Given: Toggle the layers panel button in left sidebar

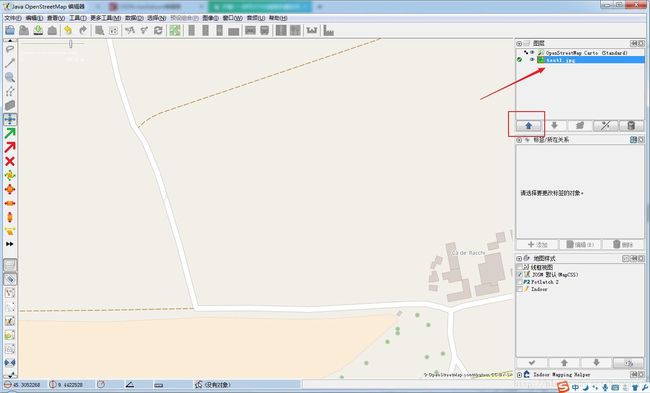Looking at the screenshot, I should (x=10, y=265).
